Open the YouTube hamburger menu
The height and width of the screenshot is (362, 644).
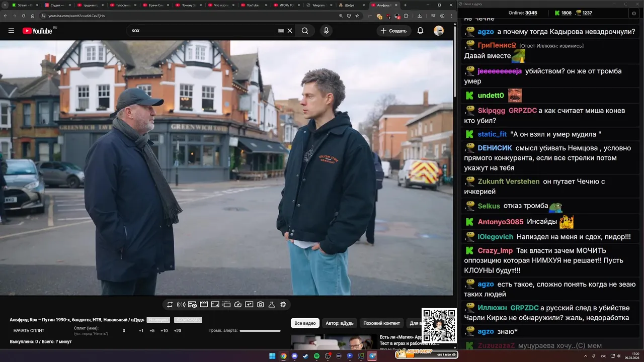point(11,31)
